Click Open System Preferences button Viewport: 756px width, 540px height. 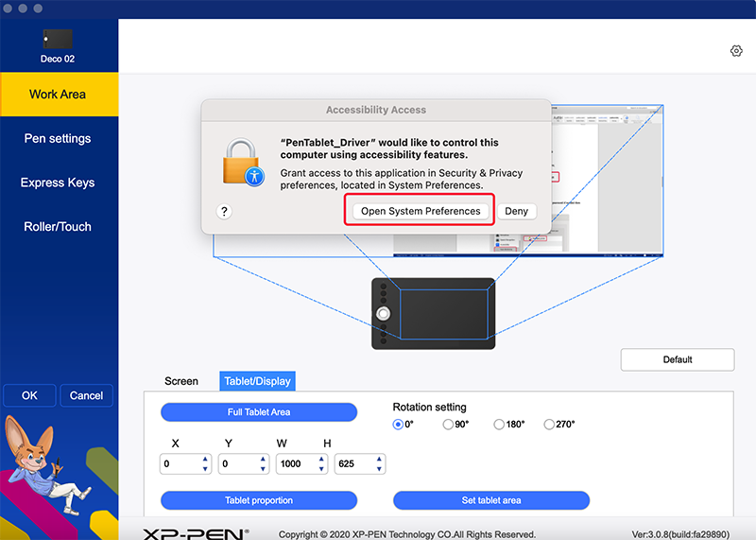click(421, 212)
